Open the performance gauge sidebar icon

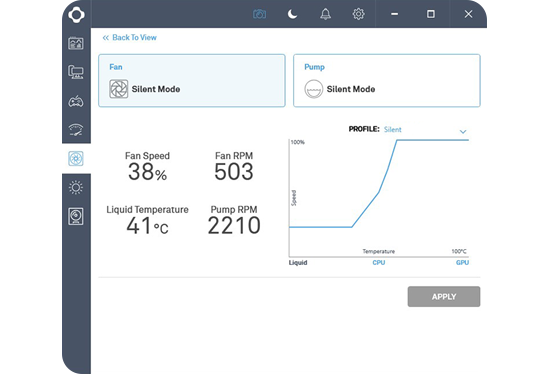pos(76,130)
